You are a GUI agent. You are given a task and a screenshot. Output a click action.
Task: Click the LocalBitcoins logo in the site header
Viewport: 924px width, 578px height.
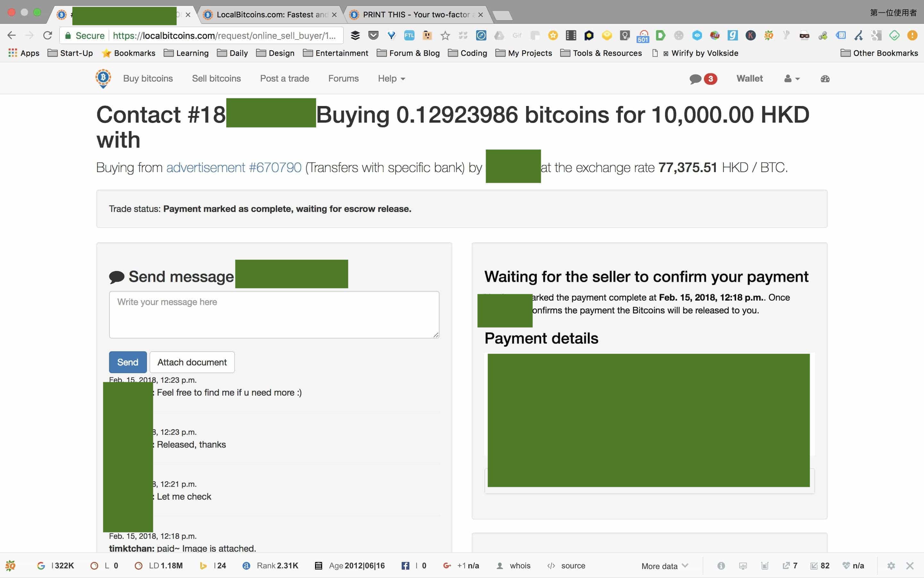103,78
